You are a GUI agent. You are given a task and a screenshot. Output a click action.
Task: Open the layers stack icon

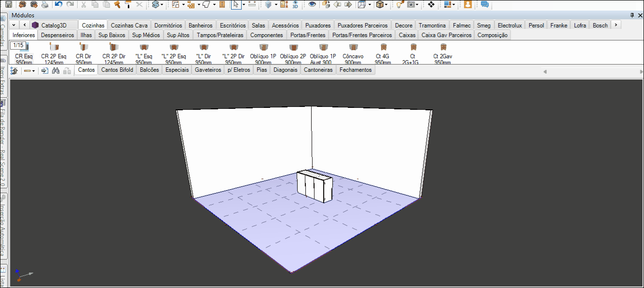tap(268, 4)
